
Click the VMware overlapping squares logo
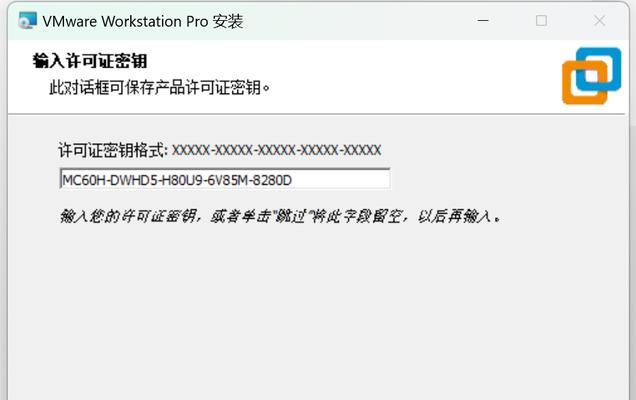[591, 76]
